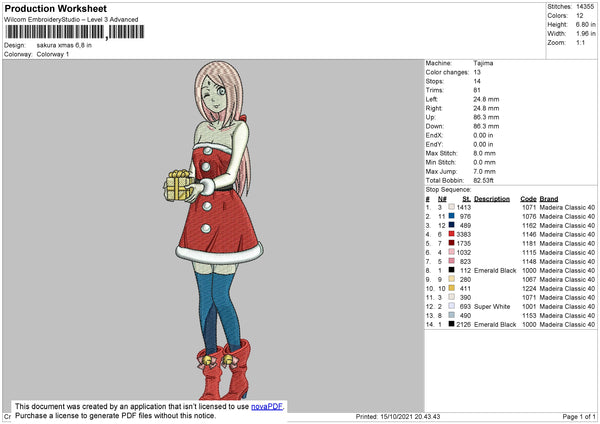Click the Color changes value 13
The image size is (600, 424).
click(x=477, y=72)
